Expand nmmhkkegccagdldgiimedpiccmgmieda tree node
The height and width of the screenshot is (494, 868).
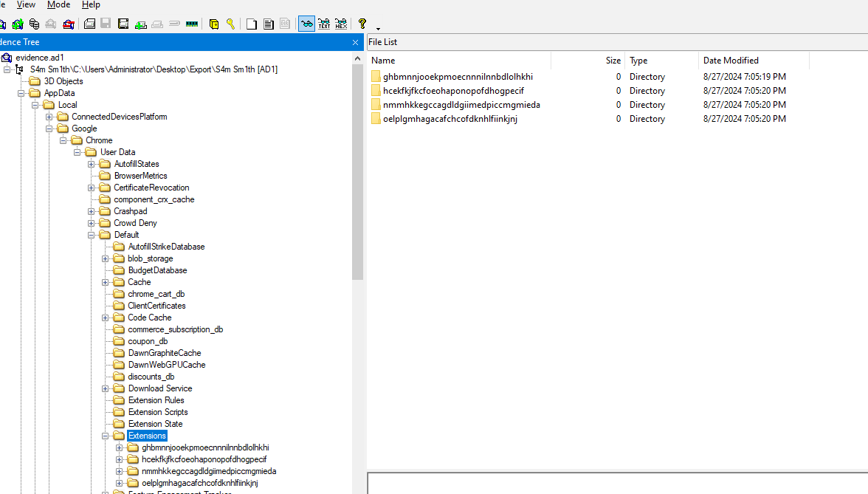119,471
